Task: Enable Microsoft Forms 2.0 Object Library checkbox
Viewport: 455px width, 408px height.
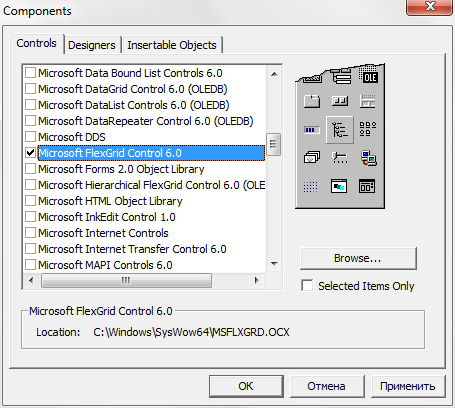Action: tap(31, 169)
